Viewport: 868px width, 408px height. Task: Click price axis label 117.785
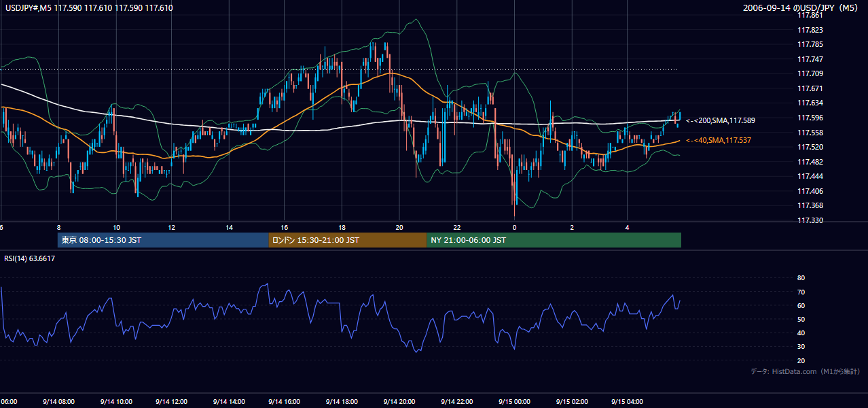pyautogui.click(x=810, y=45)
